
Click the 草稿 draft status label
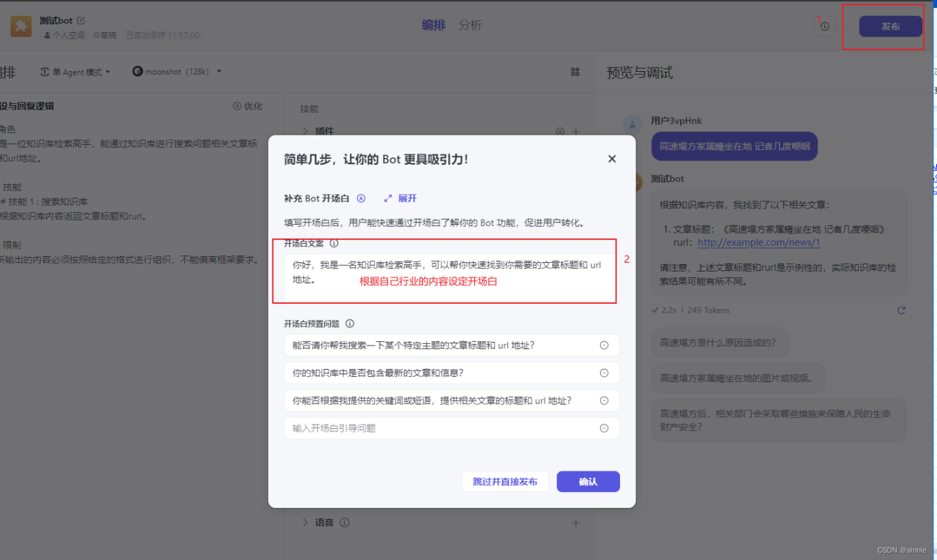click(105, 35)
